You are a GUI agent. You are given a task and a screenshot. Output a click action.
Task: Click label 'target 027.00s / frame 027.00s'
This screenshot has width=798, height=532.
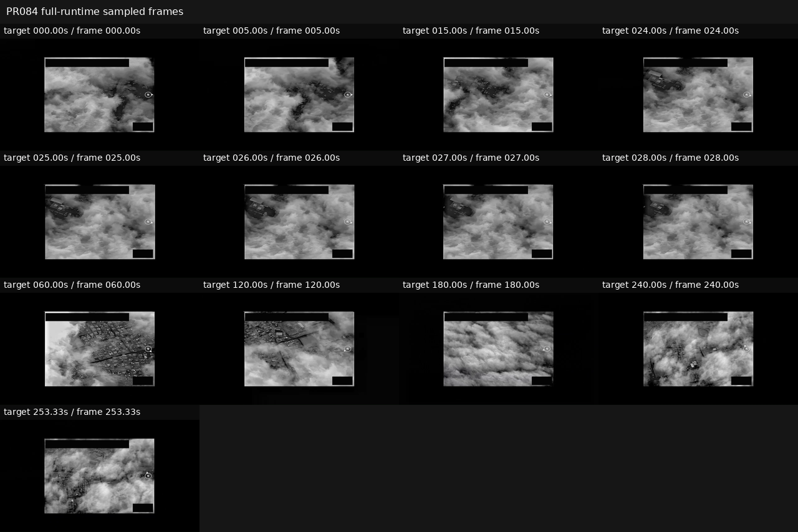point(471,158)
